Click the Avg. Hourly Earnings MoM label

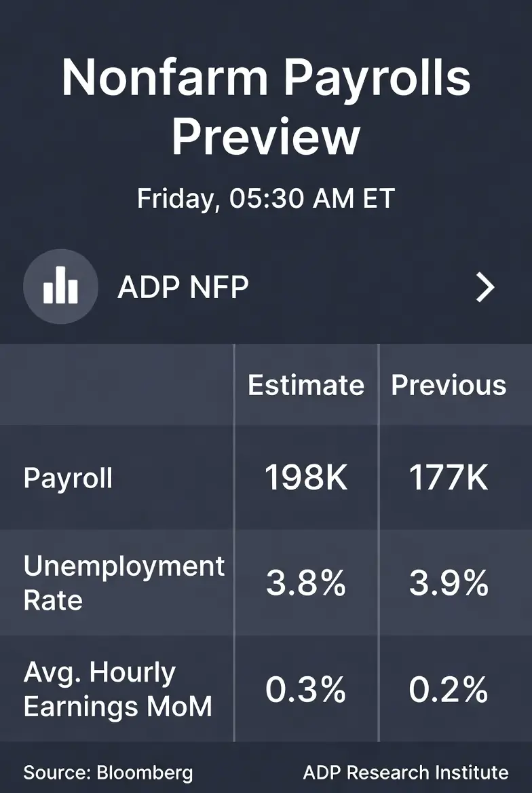pos(118,689)
